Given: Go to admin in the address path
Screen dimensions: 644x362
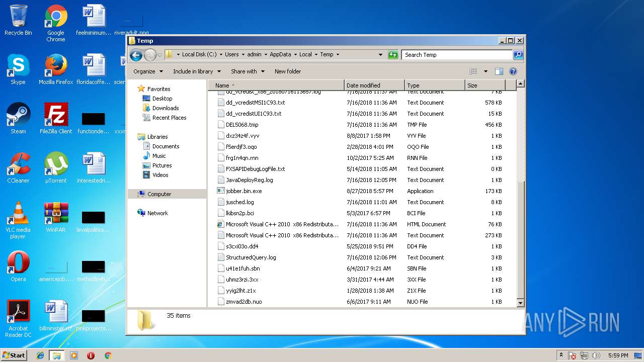Looking at the screenshot, I should (254, 55).
